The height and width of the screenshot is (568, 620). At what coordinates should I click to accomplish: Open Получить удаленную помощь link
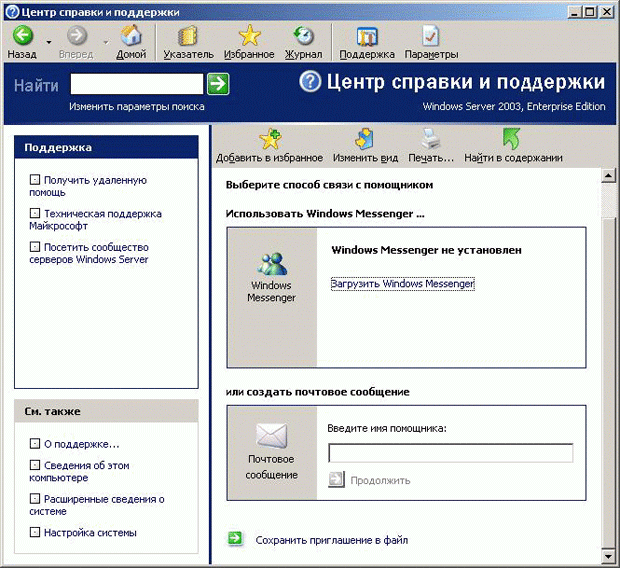pyautogui.click(x=88, y=186)
